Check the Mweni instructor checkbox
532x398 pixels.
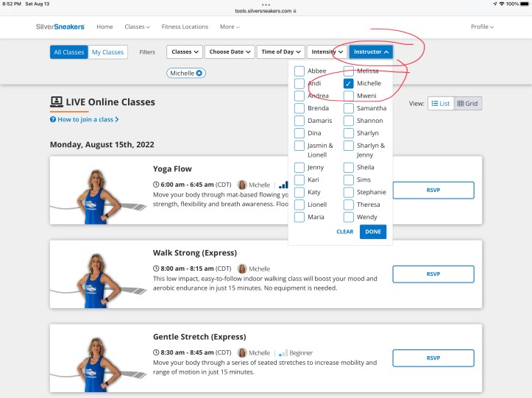pos(349,96)
